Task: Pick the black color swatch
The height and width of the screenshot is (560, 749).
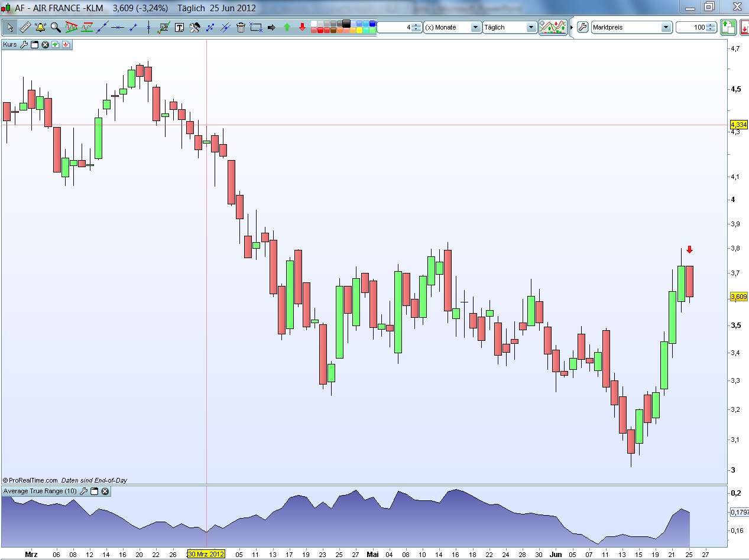Action: pos(346,24)
